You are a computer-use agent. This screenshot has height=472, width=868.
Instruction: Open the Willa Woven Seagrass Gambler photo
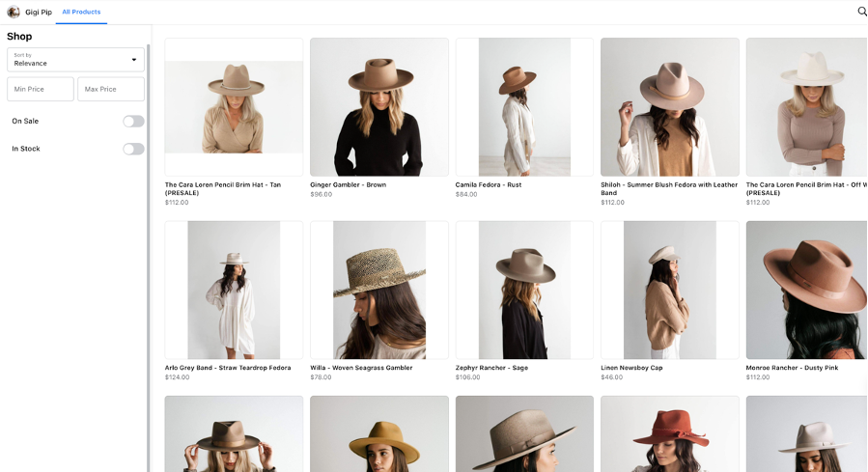pyautogui.click(x=379, y=290)
